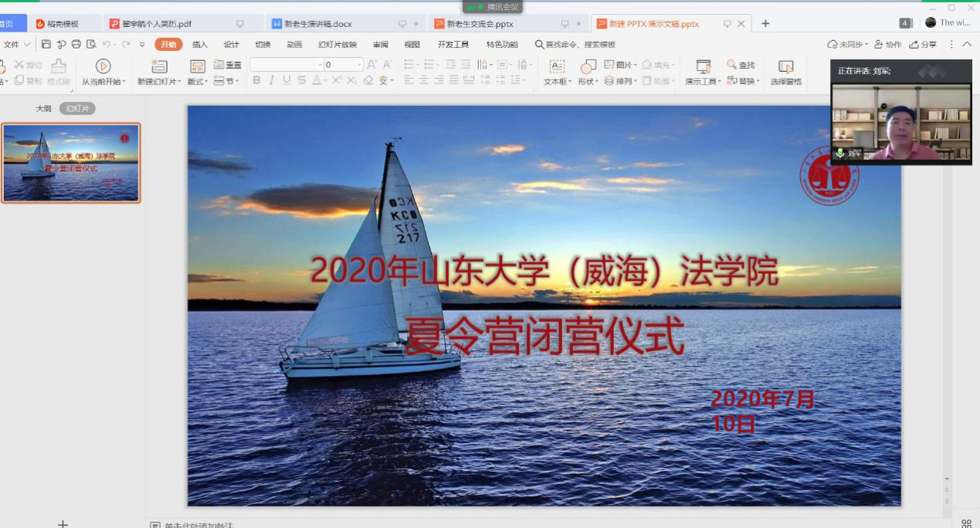Click the Collaborate (协作) button
980x528 pixels.
click(x=888, y=45)
